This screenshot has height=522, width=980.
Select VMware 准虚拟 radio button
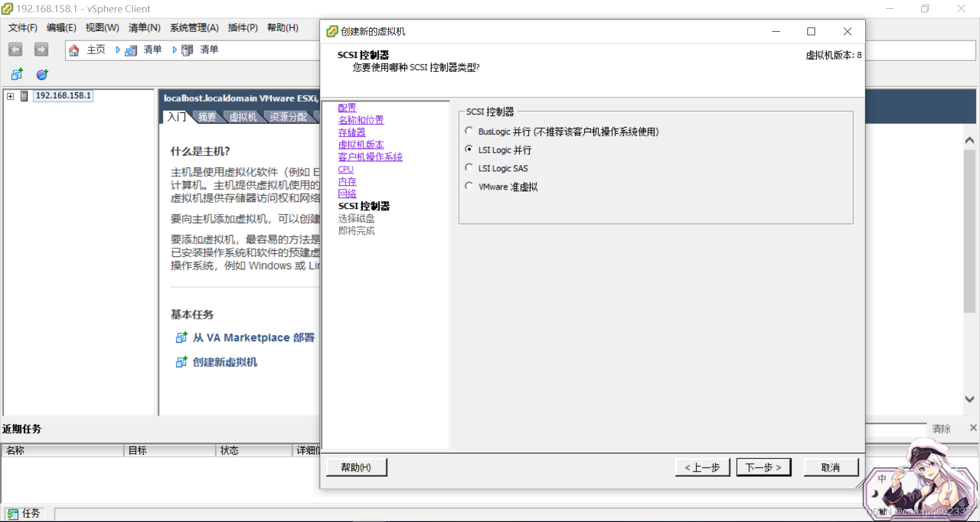click(x=469, y=186)
